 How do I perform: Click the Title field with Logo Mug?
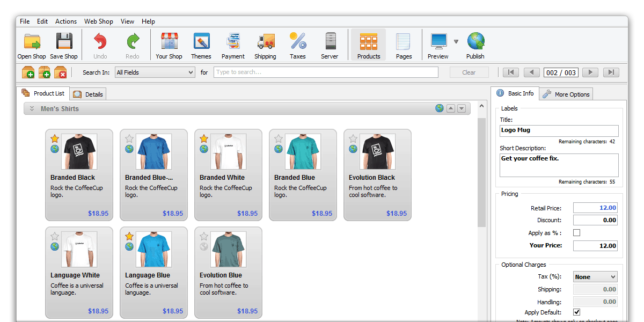click(559, 130)
